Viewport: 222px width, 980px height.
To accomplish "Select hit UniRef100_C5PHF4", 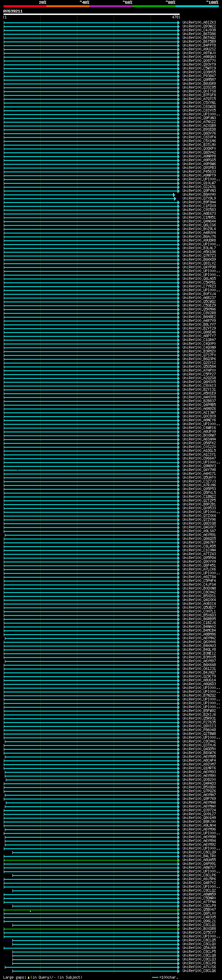I will (199, 581).
